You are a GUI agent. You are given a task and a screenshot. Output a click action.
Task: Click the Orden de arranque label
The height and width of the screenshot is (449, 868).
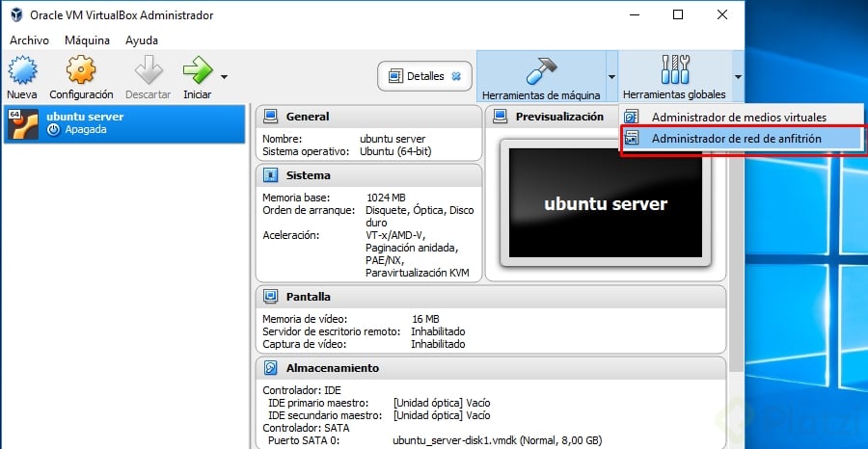point(309,210)
